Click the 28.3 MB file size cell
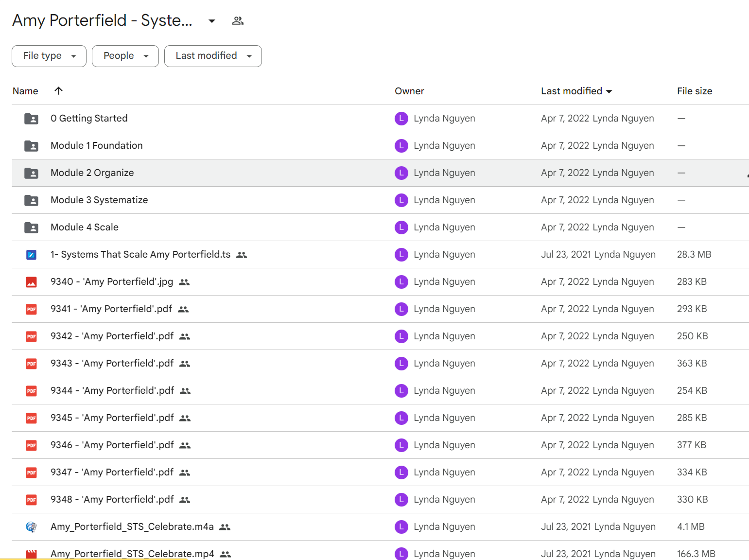Screen dimensions: 749x560 pos(694,254)
